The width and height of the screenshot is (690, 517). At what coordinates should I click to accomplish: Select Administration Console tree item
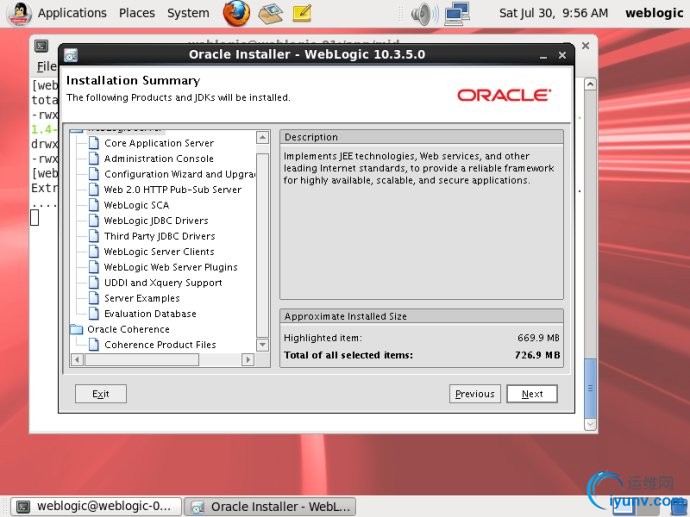click(159, 158)
